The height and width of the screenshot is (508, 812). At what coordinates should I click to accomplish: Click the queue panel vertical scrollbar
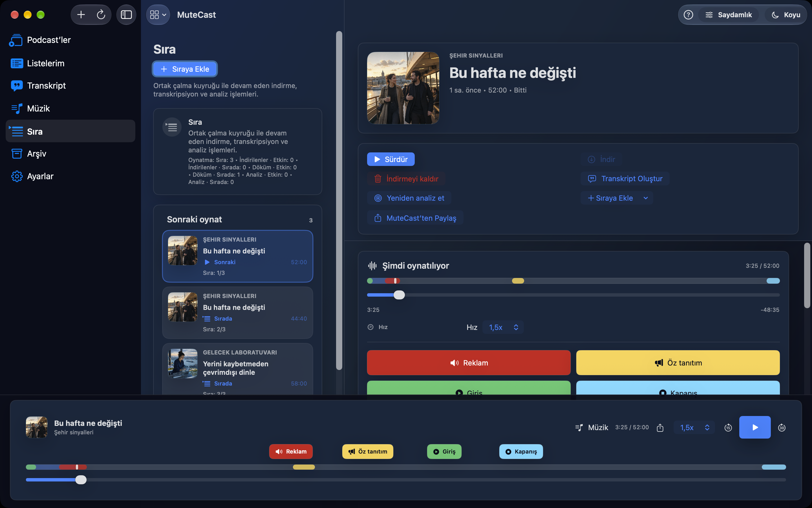(339, 201)
